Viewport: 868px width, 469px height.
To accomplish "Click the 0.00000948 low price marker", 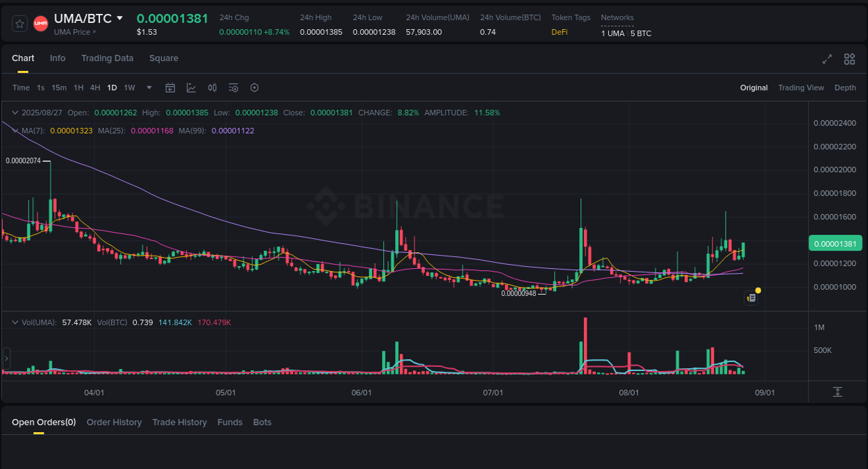I will [x=519, y=293].
